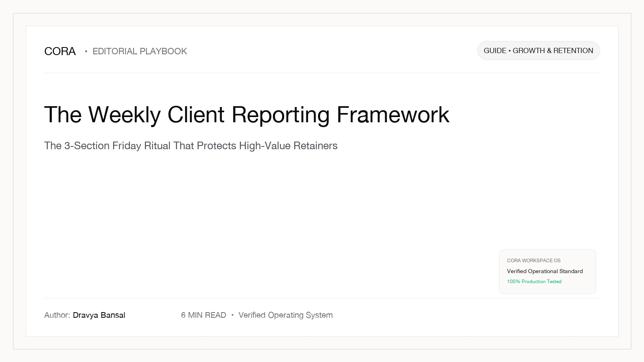Viewport: 644px width, 362px height.
Task: Click the title The Weekly Client Reporting Framework
Action: (247, 115)
